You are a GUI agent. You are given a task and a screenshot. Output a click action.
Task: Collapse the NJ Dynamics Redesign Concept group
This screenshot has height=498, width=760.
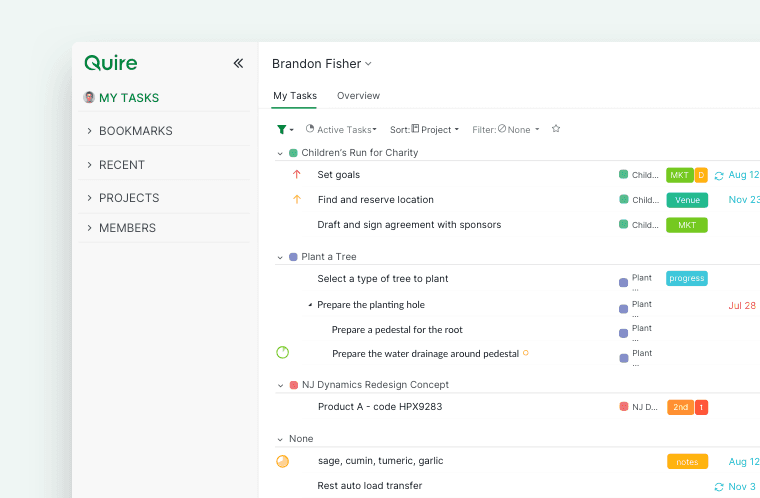pyautogui.click(x=280, y=386)
